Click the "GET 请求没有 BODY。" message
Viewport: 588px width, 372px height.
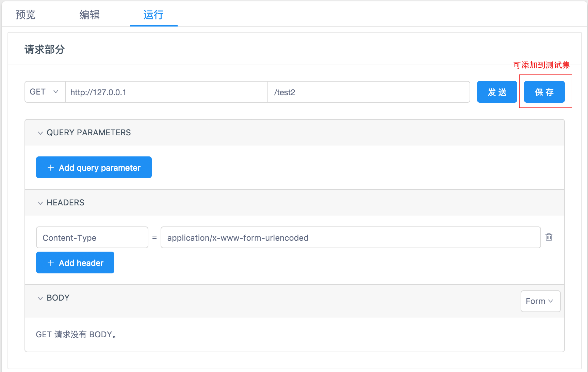pos(77,335)
